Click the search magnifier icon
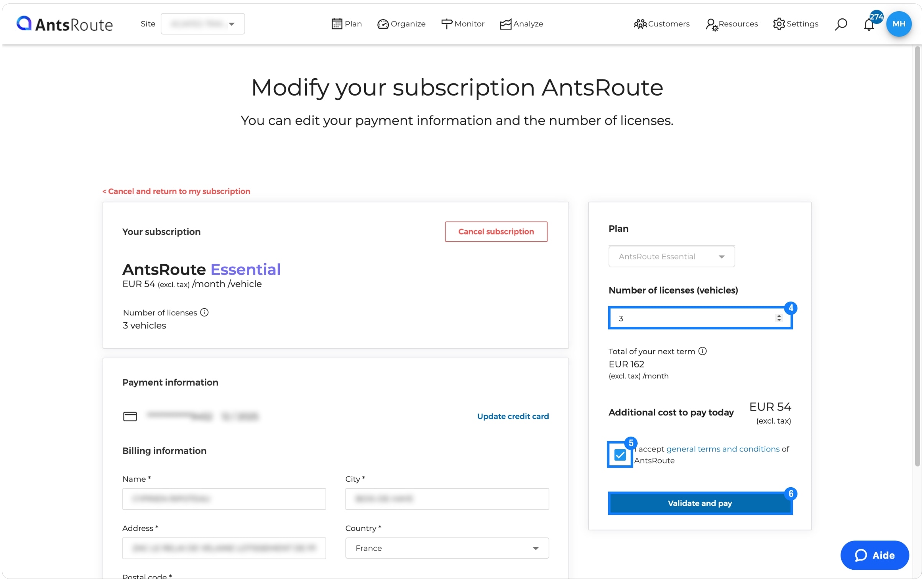Image resolution: width=924 pixels, height=582 pixels. coord(840,24)
